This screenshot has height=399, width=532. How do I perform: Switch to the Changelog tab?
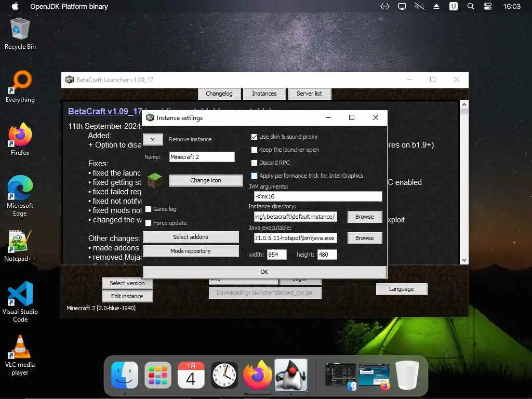tap(219, 94)
